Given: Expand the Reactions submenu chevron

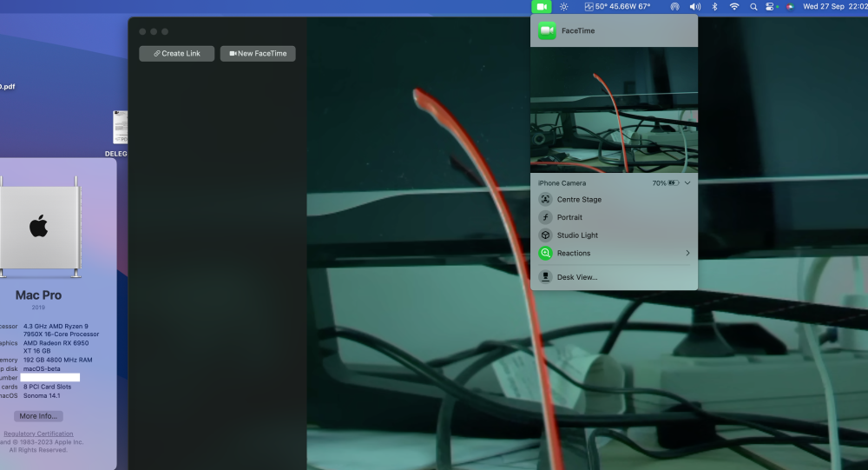Looking at the screenshot, I should click(687, 253).
